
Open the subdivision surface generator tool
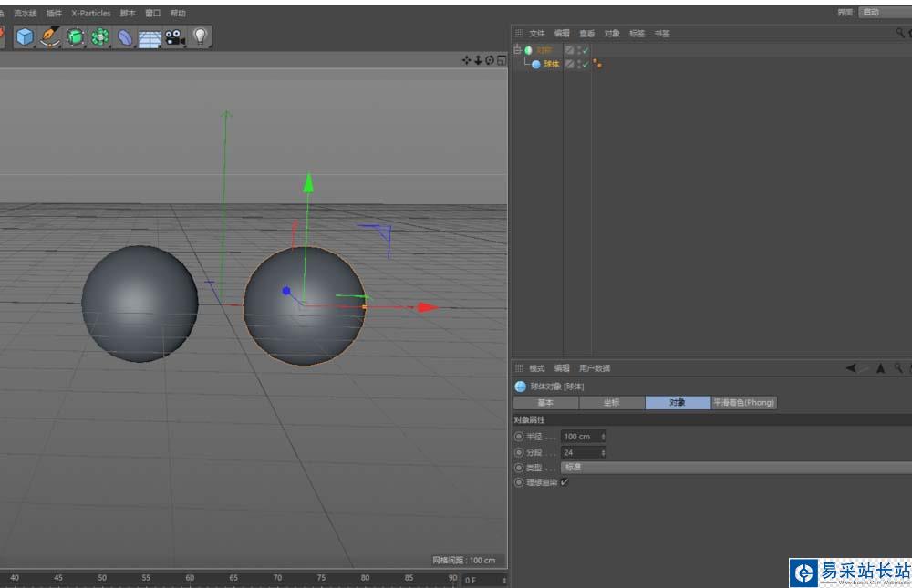pyautogui.click(x=75, y=37)
